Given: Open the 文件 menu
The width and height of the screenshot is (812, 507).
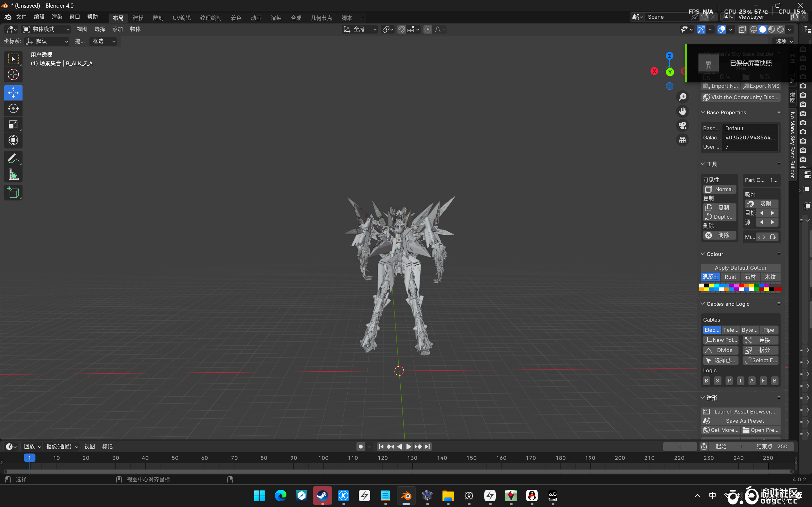Looking at the screenshot, I should pyautogui.click(x=21, y=17).
